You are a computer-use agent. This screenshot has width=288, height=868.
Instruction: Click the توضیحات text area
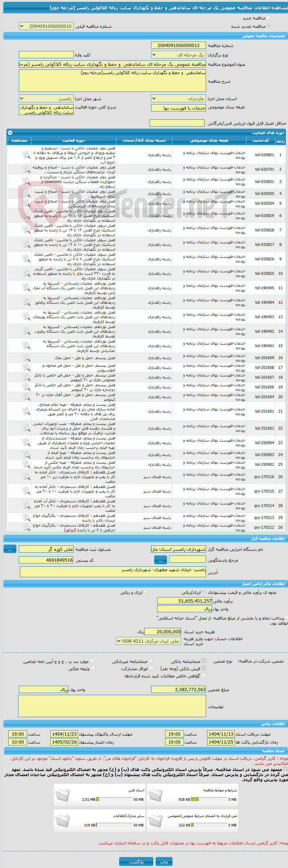pos(112,706)
